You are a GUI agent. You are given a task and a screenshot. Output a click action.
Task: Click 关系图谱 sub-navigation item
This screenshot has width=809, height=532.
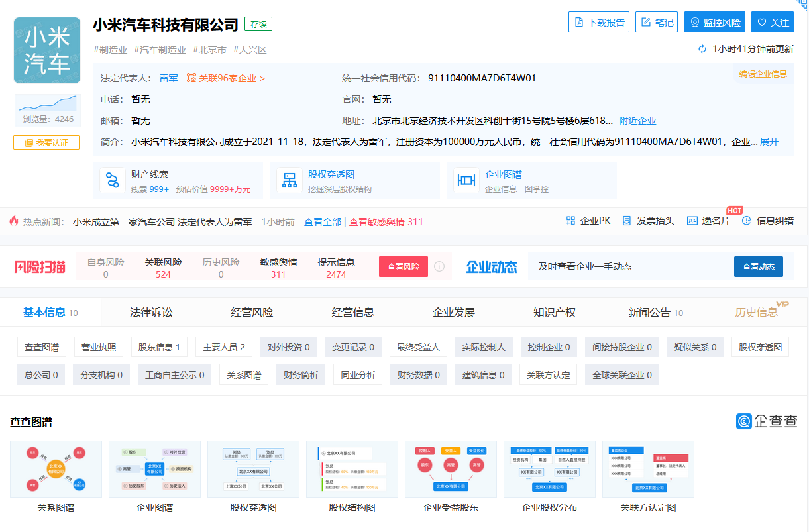(x=244, y=375)
